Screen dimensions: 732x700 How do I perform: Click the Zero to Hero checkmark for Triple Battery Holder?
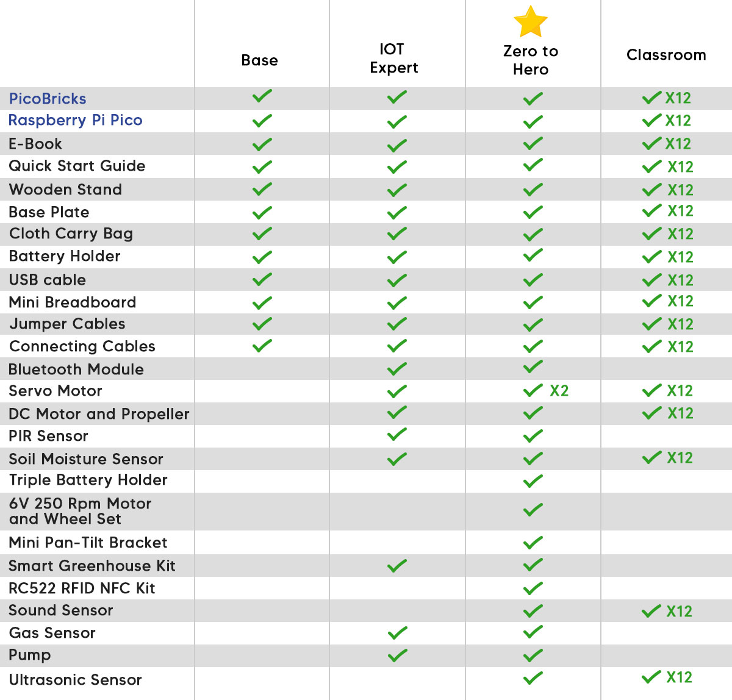[x=533, y=481]
